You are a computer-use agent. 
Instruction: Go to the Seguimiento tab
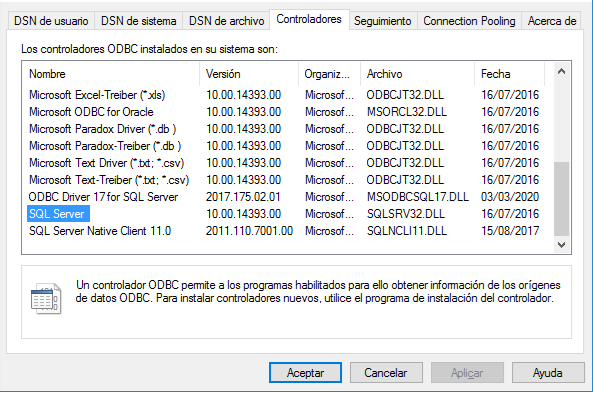(x=382, y=21)
